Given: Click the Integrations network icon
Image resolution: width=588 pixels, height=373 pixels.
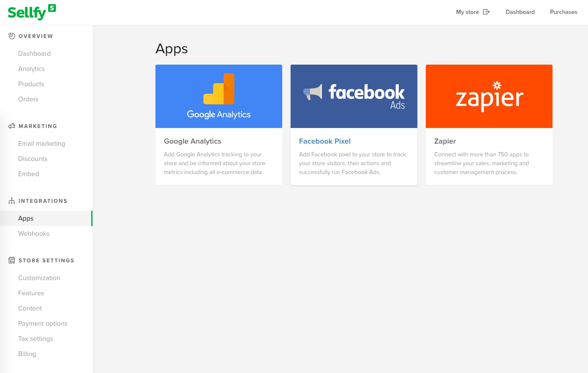Looking at the screenshot, I should [12, 201].
